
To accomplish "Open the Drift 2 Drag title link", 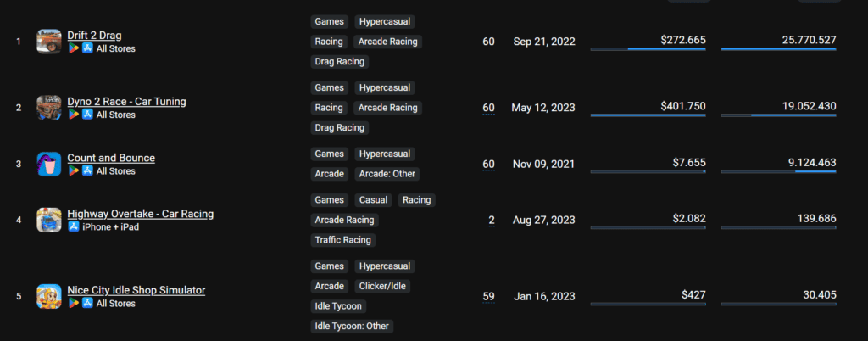I will [95, 36].
